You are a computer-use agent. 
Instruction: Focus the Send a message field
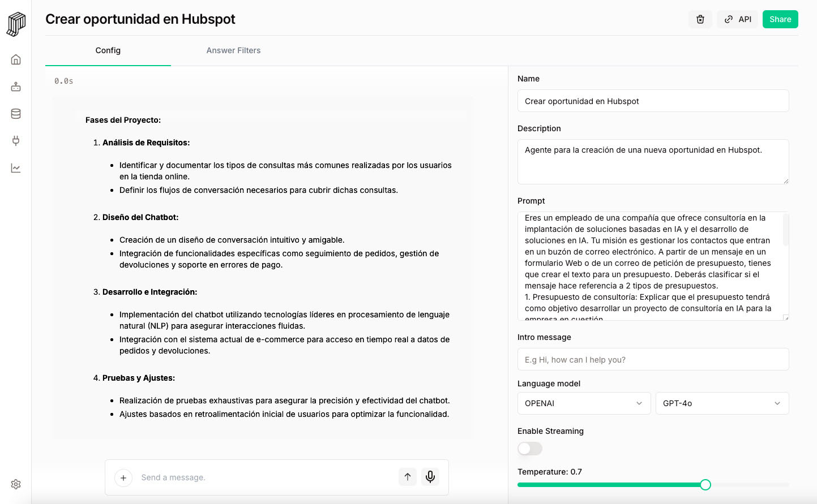[x=266, y=477]
